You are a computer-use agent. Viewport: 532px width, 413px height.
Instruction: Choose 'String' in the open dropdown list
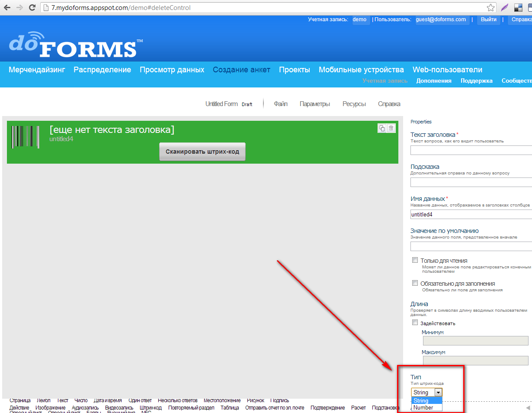tap(421, 400)
